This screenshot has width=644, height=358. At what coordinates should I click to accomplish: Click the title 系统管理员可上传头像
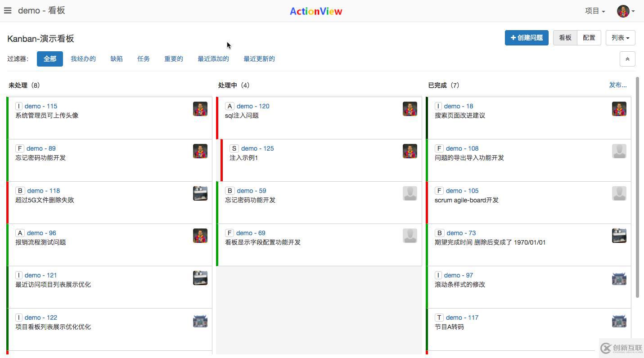pyautogui.click(x=47, y=116)
